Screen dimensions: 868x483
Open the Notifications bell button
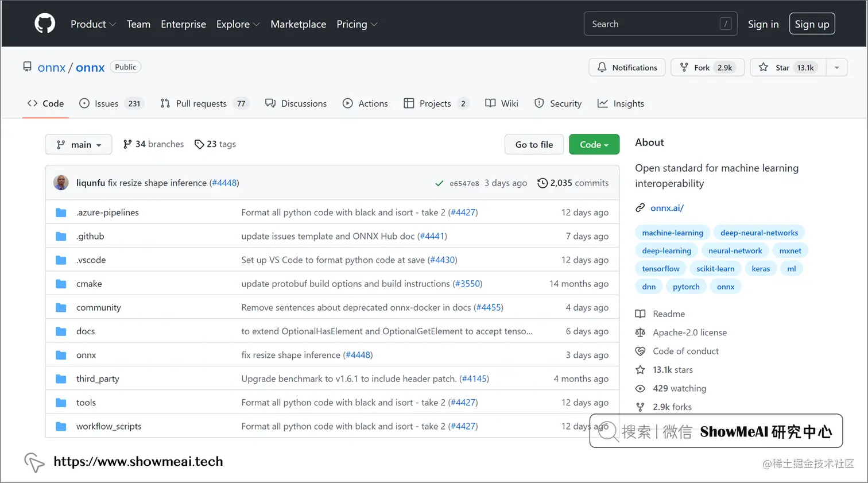coord(627,67)
